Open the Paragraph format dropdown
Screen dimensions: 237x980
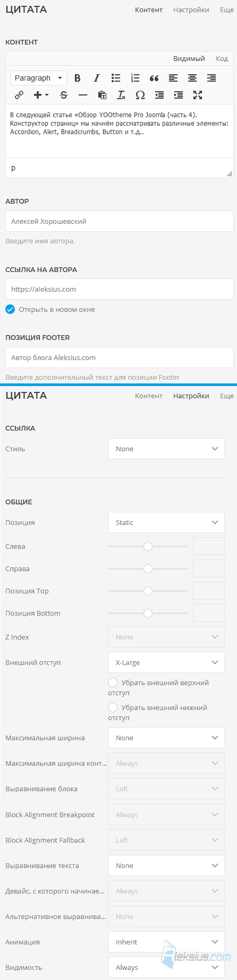[39, 78]
